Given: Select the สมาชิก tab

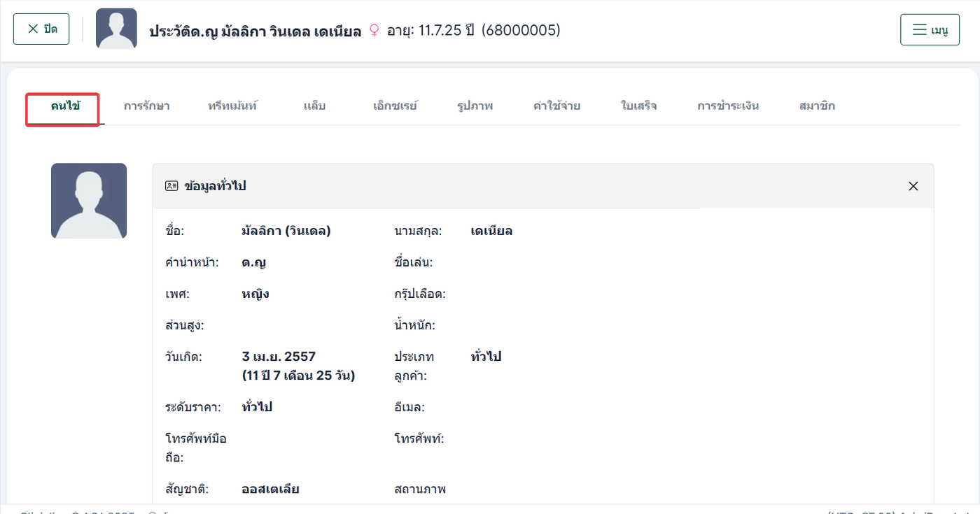Looking at the screenshot, I should pyautogui.click(x=817, y=106).
